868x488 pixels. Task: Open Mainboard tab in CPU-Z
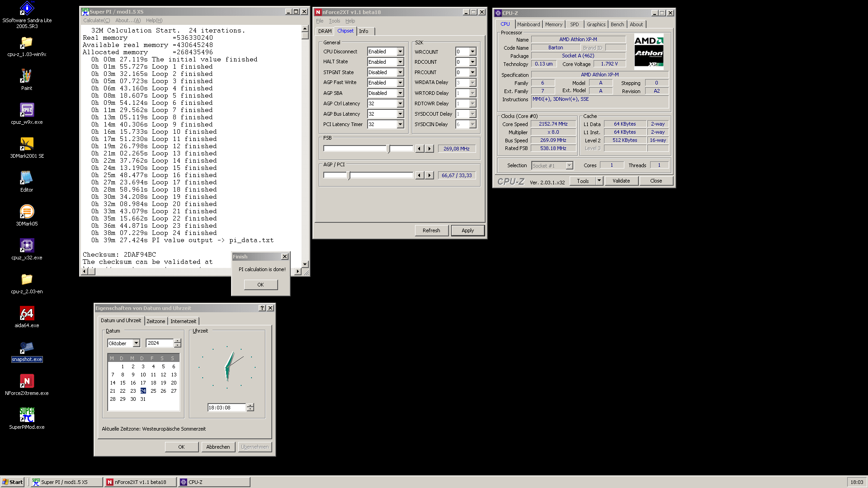[x=528, y=24]
